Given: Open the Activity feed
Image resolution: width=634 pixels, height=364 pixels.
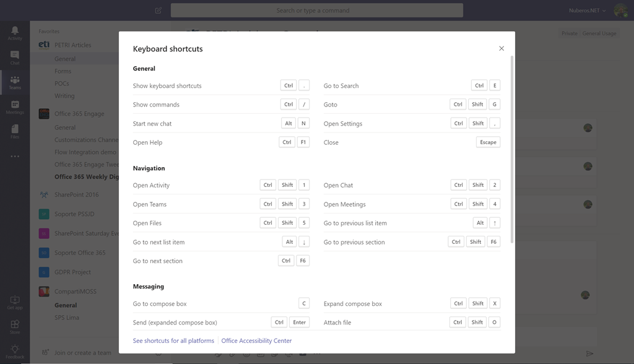Looking at the screenshot, I should pyautogui.click(x=14, y=31).
